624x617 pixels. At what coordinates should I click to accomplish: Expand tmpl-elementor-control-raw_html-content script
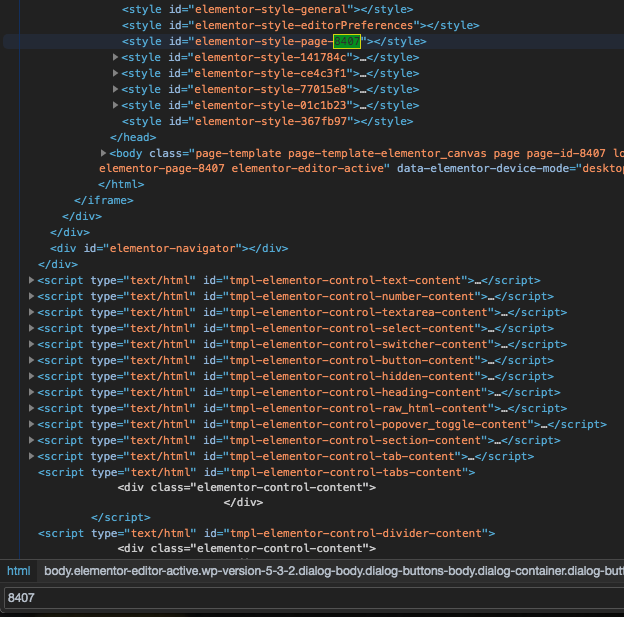(x=31, y=408)
